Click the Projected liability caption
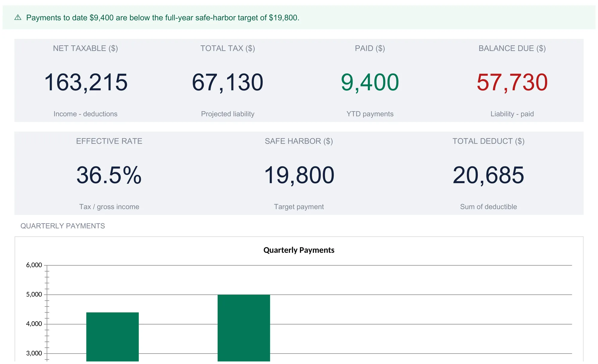 [x=228, y=114]
